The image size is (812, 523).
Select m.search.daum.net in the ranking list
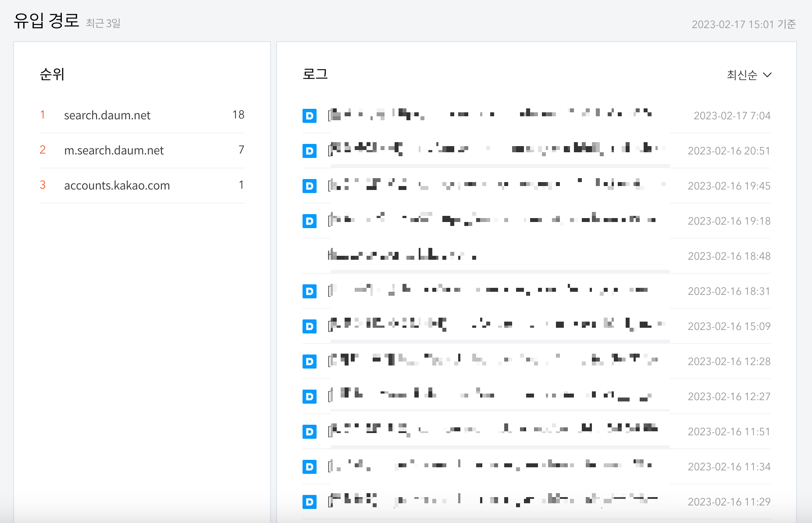[x=114, y=150]
